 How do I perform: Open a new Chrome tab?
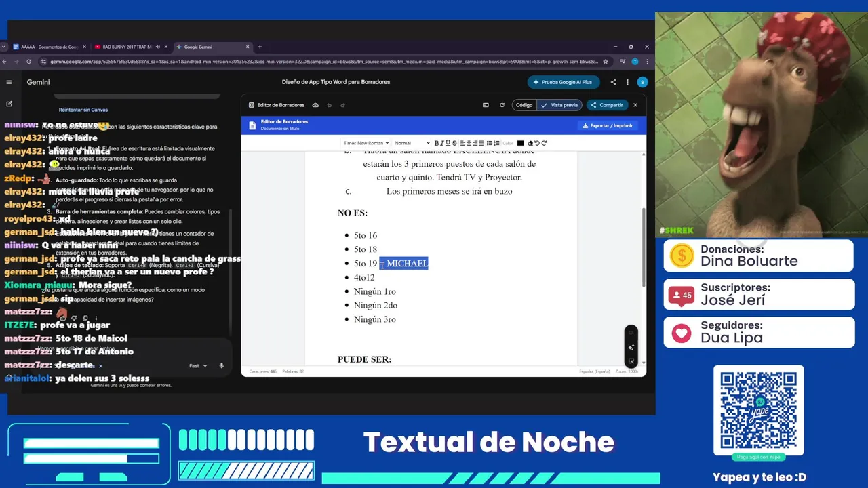pos(260,47)
